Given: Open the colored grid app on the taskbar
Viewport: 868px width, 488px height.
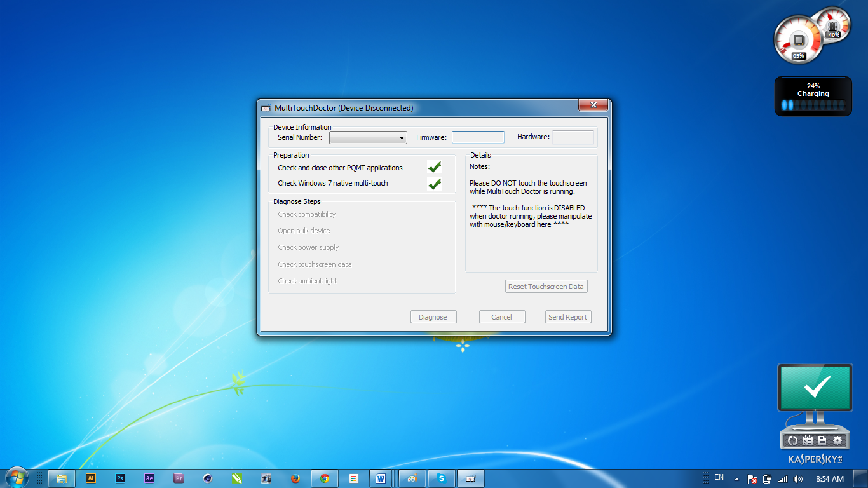Looking at the screenshot, I should click(x=354, y=478).
